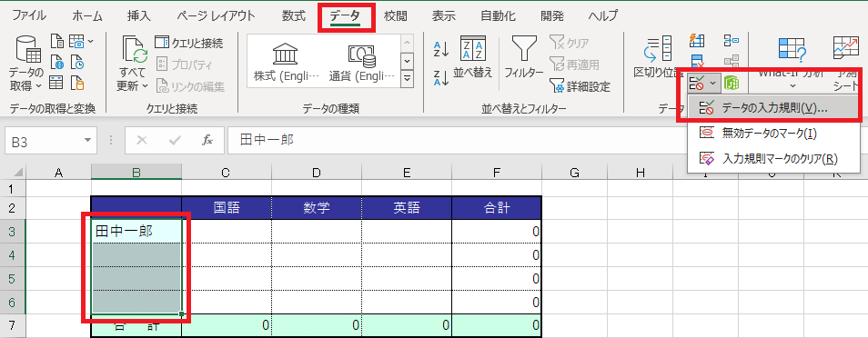Open the 並べ替え sort dialog

click(473, 58)
